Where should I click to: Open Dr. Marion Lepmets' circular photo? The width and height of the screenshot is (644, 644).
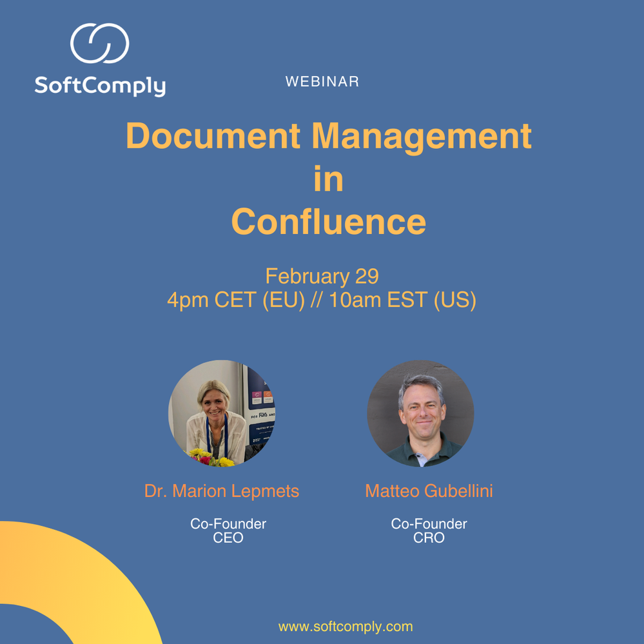click(222, 414)
